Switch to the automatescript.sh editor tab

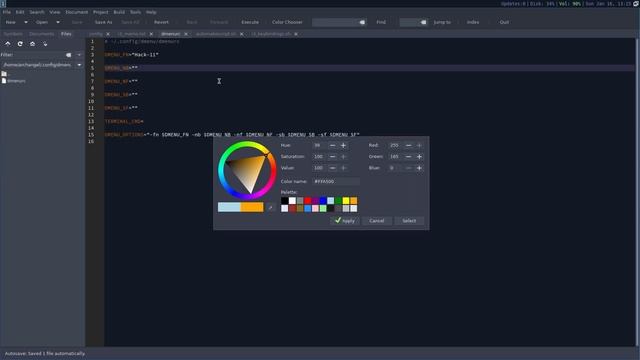coord(216,34)
